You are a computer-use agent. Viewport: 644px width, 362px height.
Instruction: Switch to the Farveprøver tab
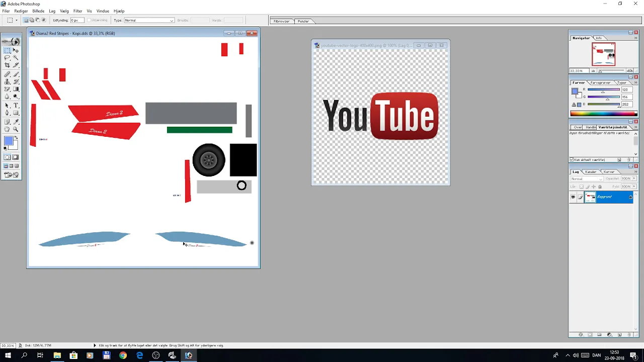pyautogui.click(x=600, y=82)
